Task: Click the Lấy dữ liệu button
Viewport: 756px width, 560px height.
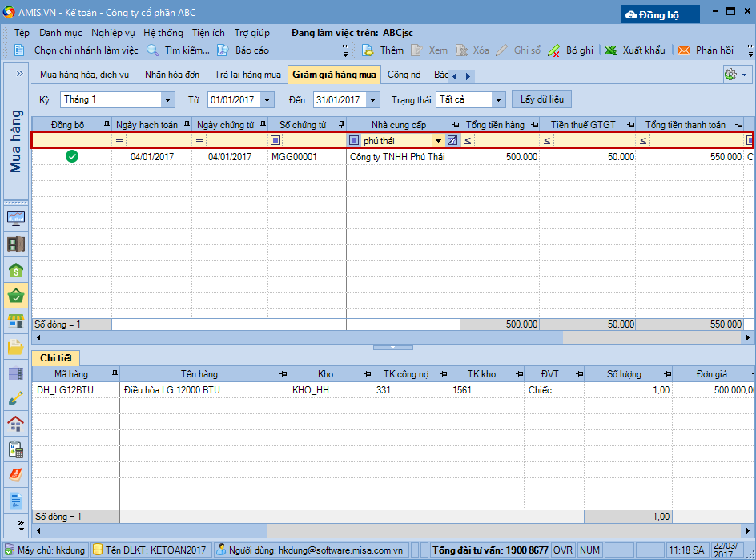Action: (x=542, y=99)
